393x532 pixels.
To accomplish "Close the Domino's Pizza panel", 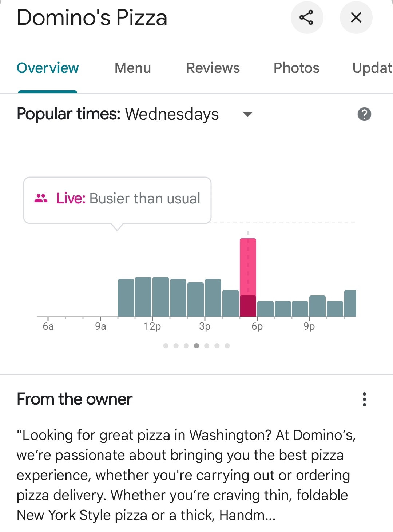I will (x=356, y=17).
